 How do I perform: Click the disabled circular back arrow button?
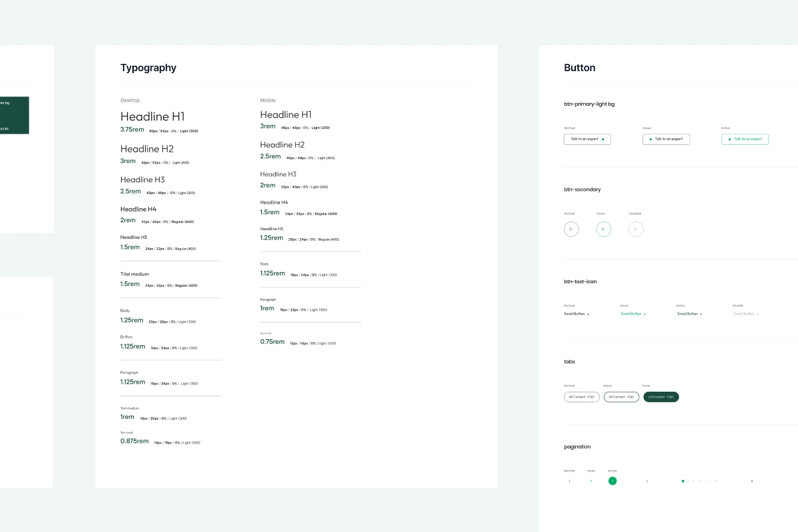tap(636, 229)
